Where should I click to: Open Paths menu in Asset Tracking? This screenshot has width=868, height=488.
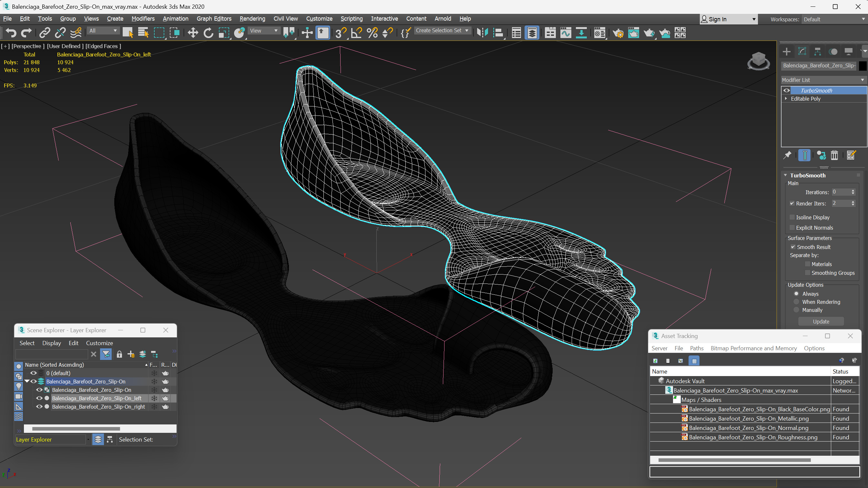pyautogui.click(x=697, y=348)
